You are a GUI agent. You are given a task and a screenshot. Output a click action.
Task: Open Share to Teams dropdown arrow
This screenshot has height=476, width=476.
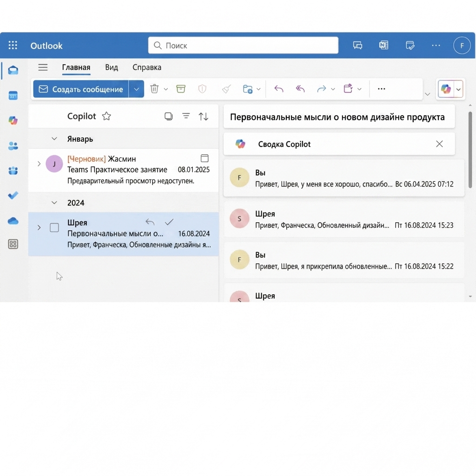click(359, 89)
